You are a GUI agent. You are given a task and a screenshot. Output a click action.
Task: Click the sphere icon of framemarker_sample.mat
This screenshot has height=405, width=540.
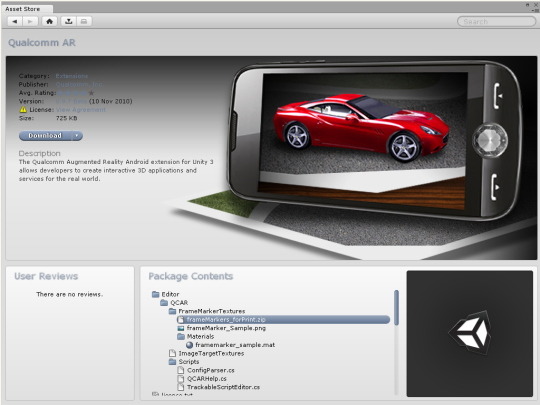(x=189, y=345)
